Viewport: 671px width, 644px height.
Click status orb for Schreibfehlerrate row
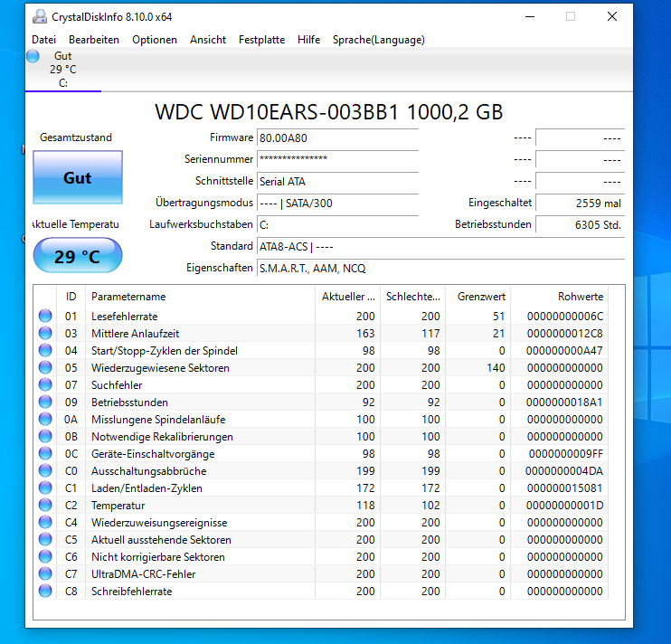click(45, 591)
